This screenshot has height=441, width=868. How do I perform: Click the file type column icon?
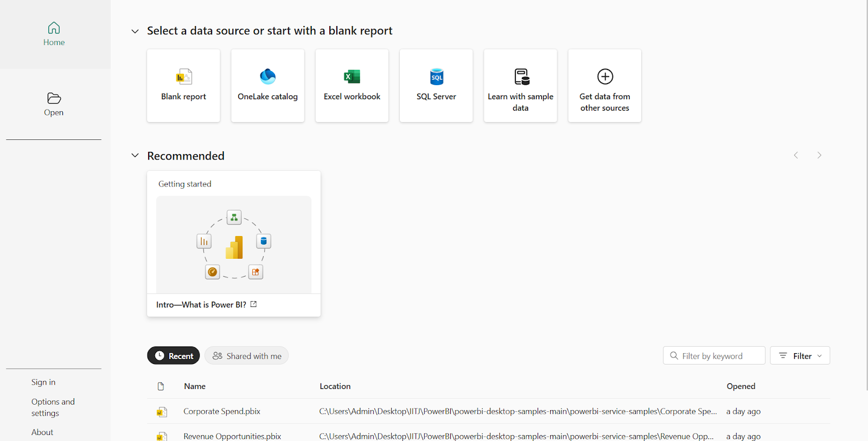click(161, 386)
